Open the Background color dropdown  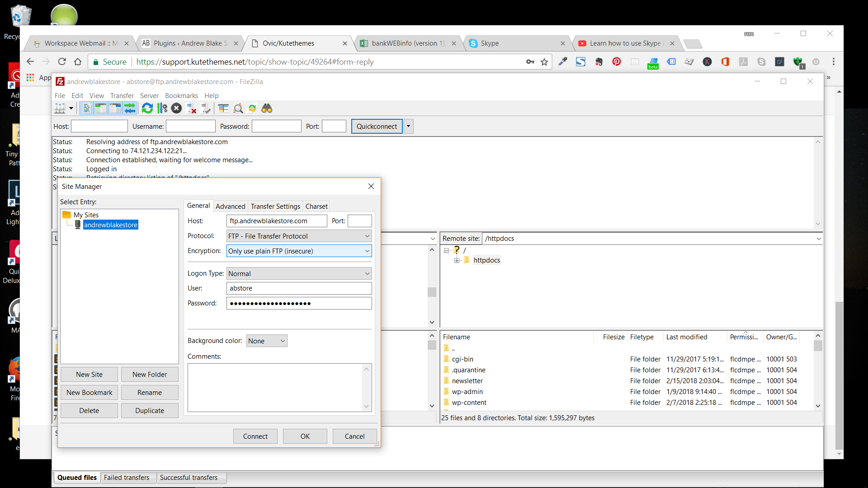point(267,341)
